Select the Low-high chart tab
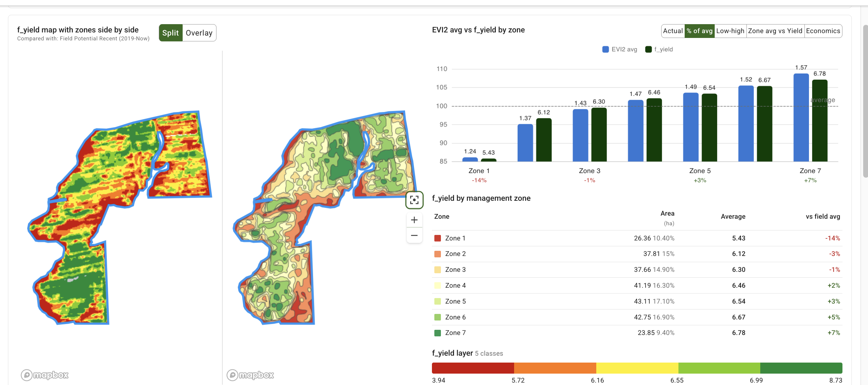The width and height of the screenshot is (868, 385). 730,31
